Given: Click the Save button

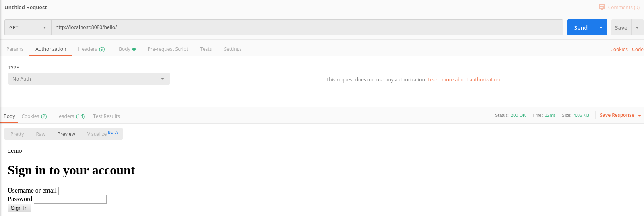Looking at the screenshot, I should click(x=621, y=27).
